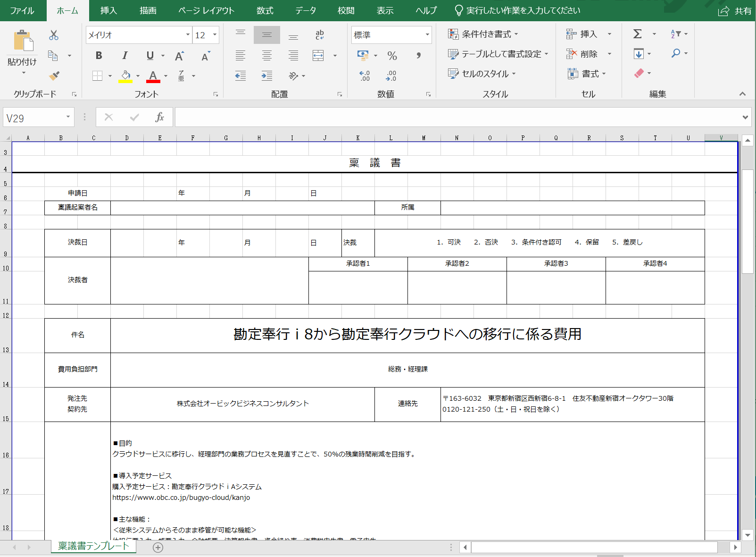The height and width of the screenshot is (557, 756).
Task: Increase font size with large A
Action: coord(179,56)
